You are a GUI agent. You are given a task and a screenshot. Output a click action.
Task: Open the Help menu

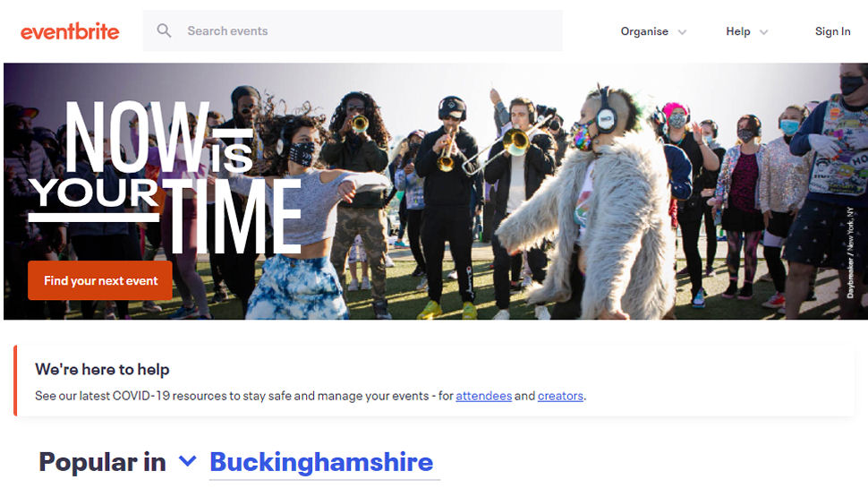click(738, 31)
